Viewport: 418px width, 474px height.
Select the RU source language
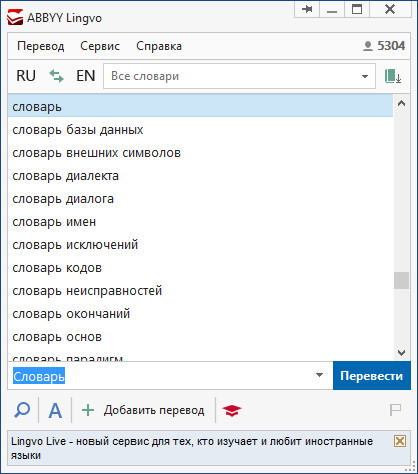[26, 76]
